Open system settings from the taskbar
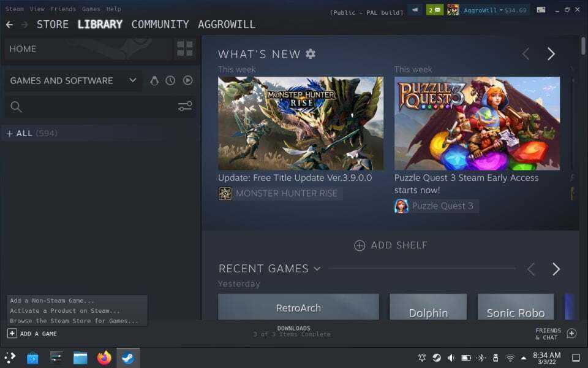This screenshot has height=368, width=588. coord(56,358)
